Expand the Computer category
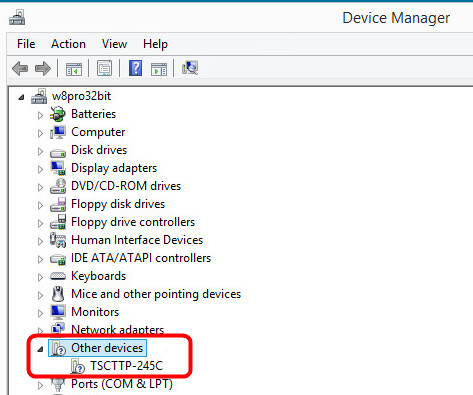The height and width of the screenshot is (395, 473). [40, 133]
